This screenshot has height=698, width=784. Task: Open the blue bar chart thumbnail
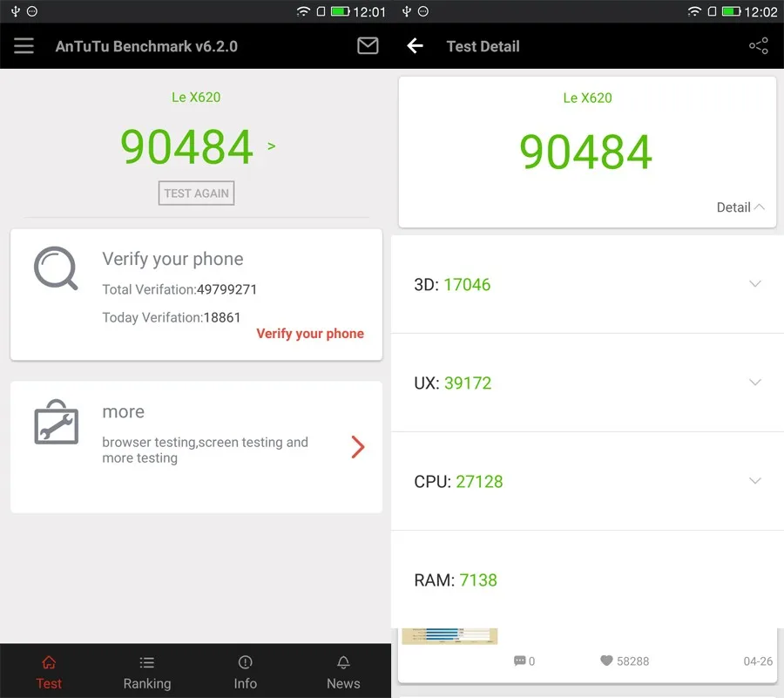coord(449,636)
